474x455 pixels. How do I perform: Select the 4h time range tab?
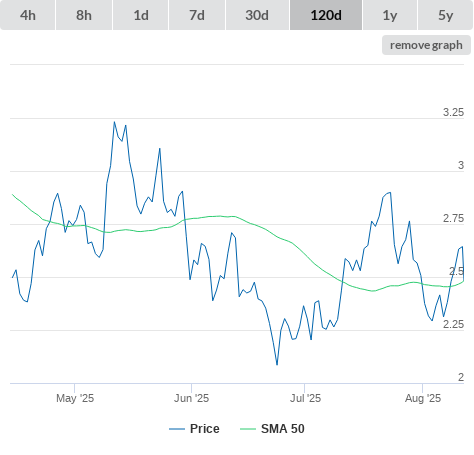pyautogui.click(x=28, y=15)
